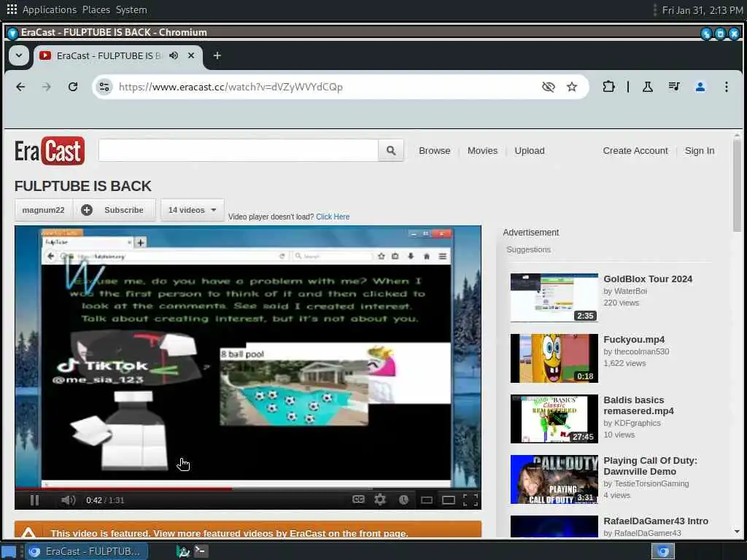Viewport: 747px width, 560px height.
Task: Click the panel clock Fri Jan 31
Action: [x=703, y=10]
